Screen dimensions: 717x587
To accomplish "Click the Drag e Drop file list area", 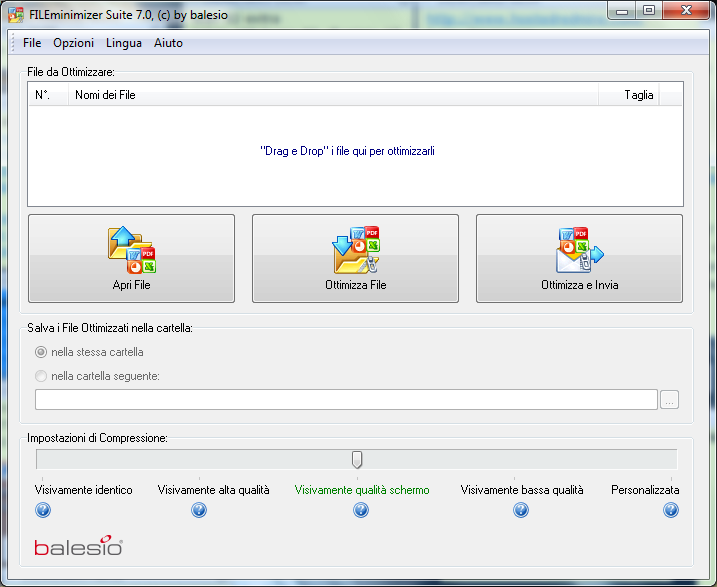I will (355, 155).
